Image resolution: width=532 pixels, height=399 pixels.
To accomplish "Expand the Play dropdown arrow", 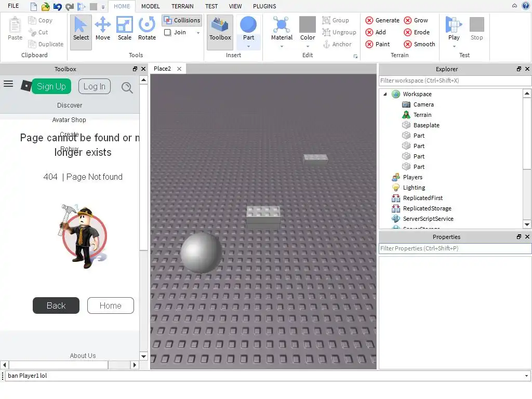I will tap(454, 46).
